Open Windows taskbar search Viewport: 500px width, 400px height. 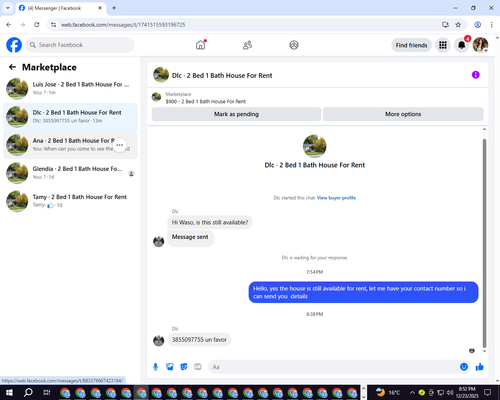(x=28, y=392)
